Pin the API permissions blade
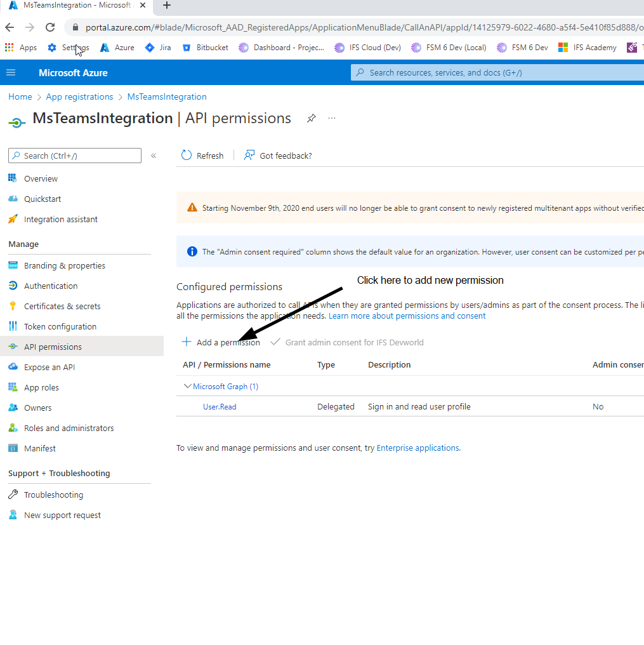The height and width of the screenshot is (645, 644). point(311,118)
